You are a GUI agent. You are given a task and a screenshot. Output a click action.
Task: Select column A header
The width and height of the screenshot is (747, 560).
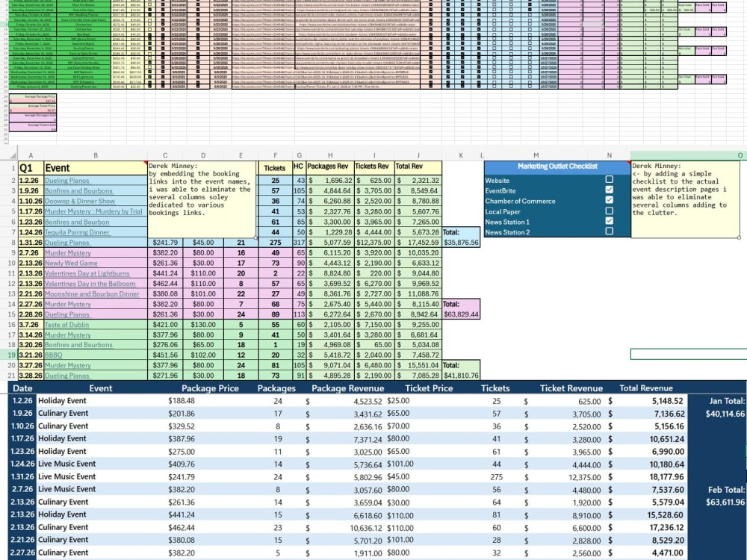[31, 155]
